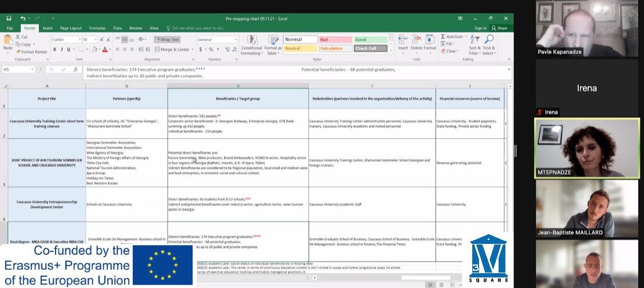Image resolution: width=644 pixels, height=288 pixels.
Task: Click the Insert cells icon
Action: 403,40
